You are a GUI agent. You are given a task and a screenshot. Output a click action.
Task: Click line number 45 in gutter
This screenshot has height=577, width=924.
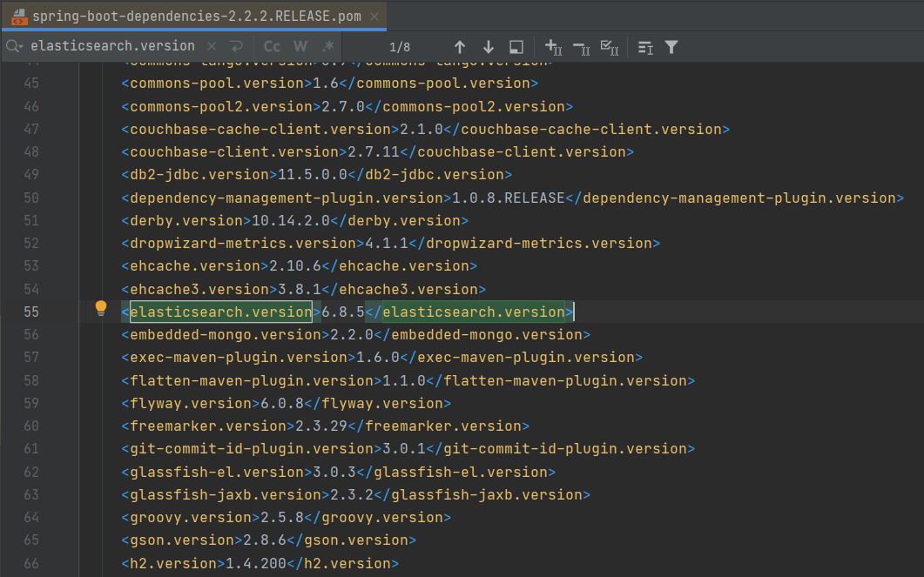[x=31, y=84]
